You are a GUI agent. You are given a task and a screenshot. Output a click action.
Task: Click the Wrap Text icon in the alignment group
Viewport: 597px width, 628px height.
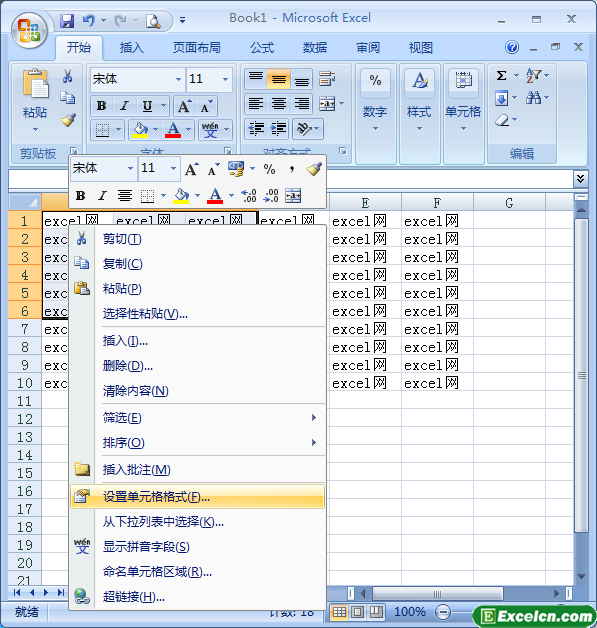[327, 79]
